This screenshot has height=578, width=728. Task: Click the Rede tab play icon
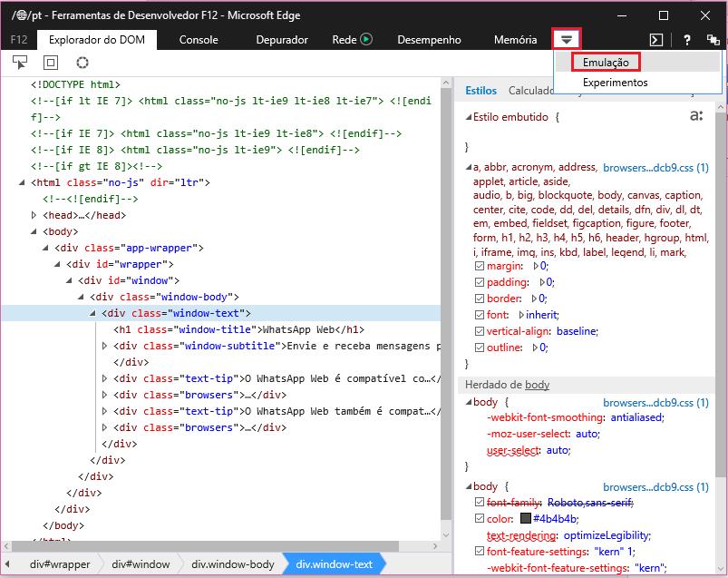coord(366,40)
